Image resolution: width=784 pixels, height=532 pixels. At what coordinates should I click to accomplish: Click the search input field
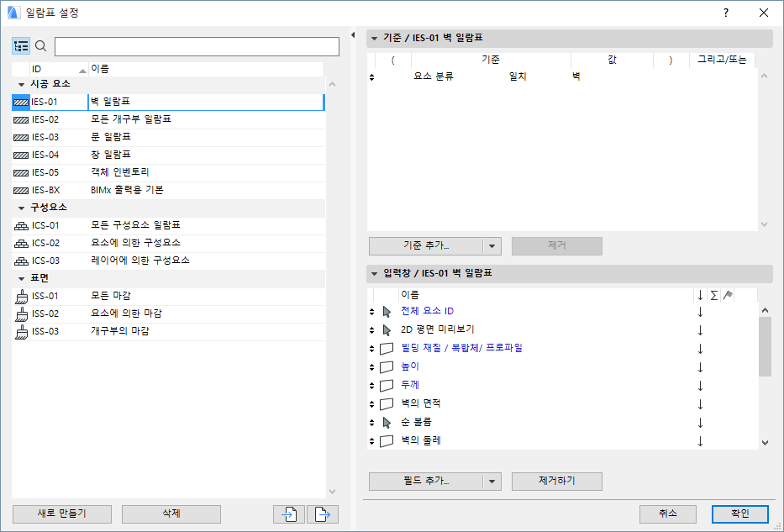pyautogui.click(x=197, y=46)
